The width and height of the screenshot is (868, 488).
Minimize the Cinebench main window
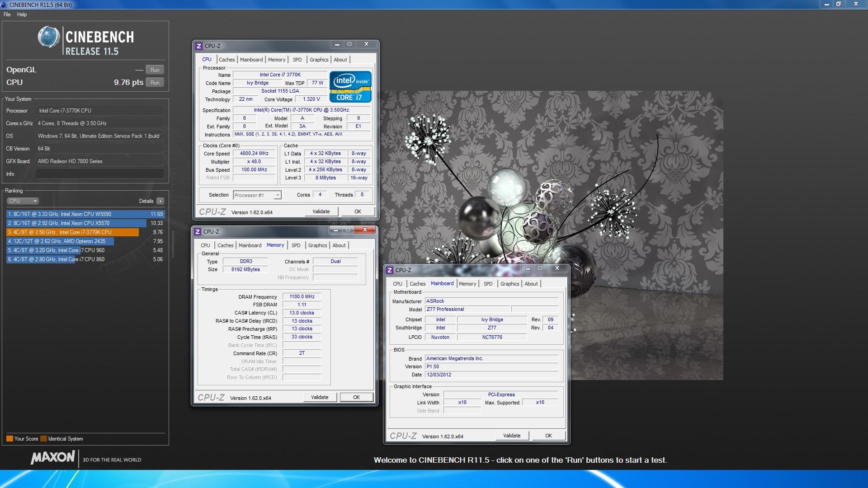click(826, 4)
